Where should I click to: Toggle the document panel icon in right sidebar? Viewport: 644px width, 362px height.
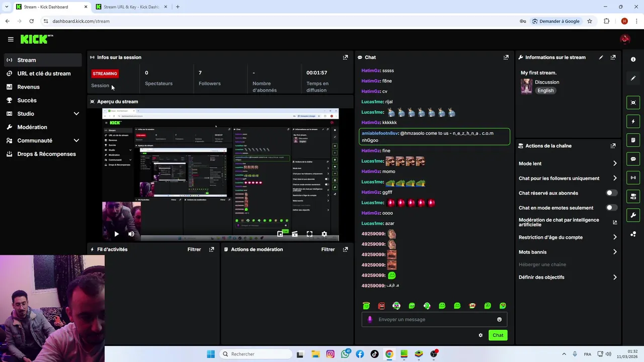click(633, 140)
